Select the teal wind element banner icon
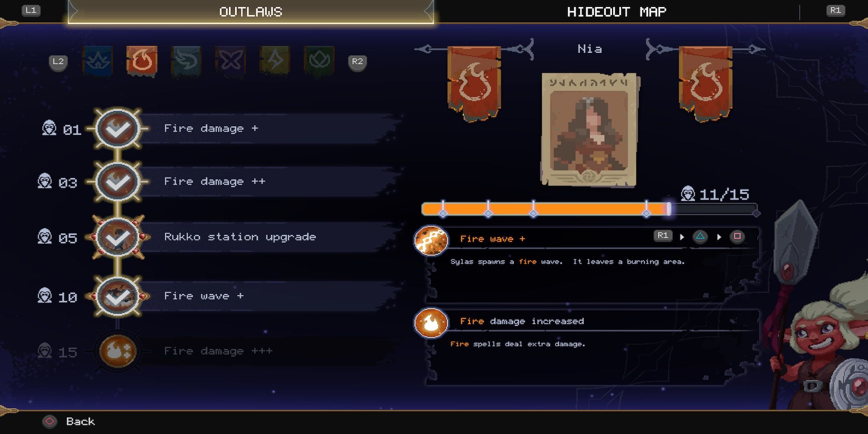Image resolution: width=868 pixels, height=434 pixels. point(186,61)
